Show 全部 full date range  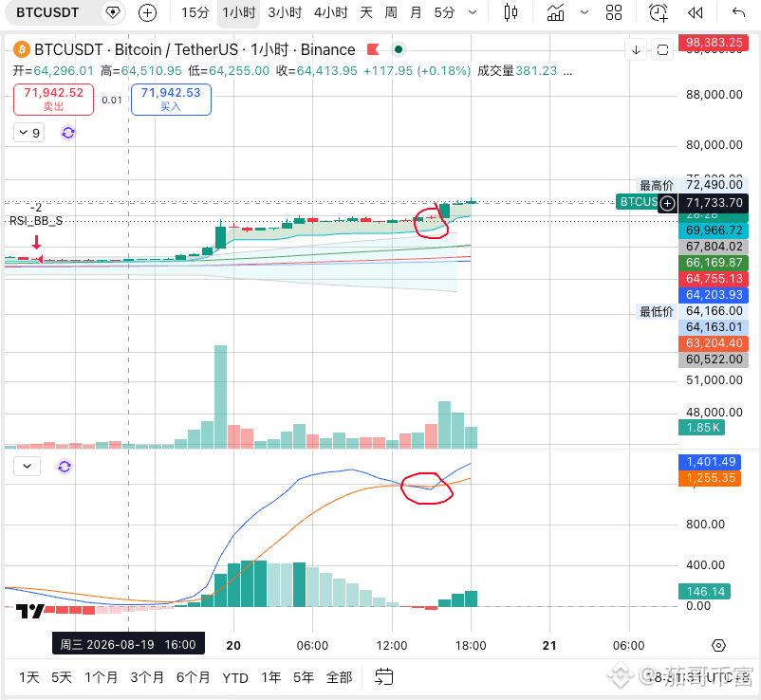coord(339,677)
